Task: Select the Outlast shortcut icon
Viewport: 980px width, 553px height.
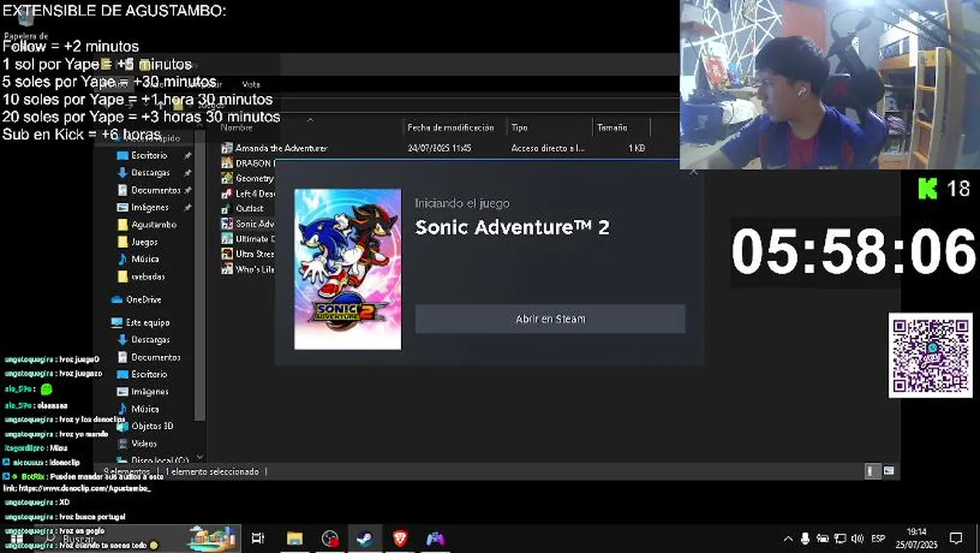Action: coord(226,208)
